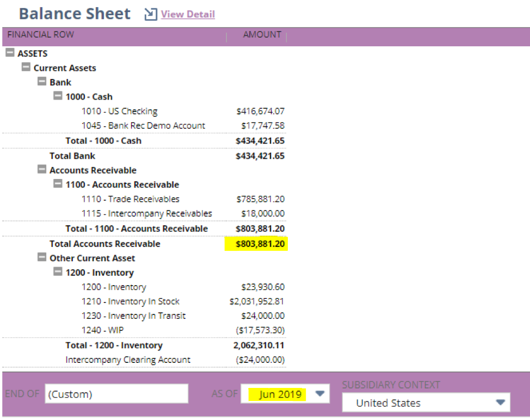
Task: Click the FINANCIAL ROW column header
Action: click(x=40, y=34)
